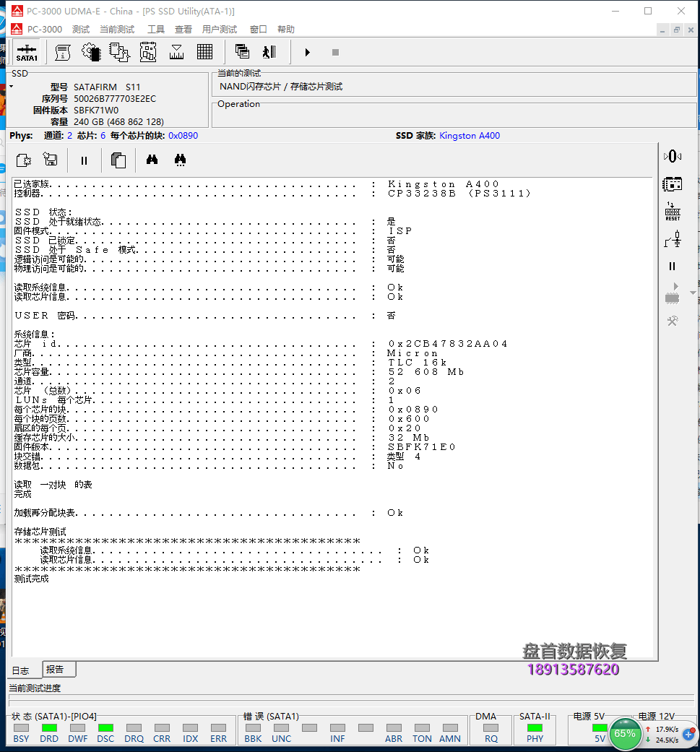Stop test with the square stop button
Viewport: 700px width, 752px height.
(336, 52)
